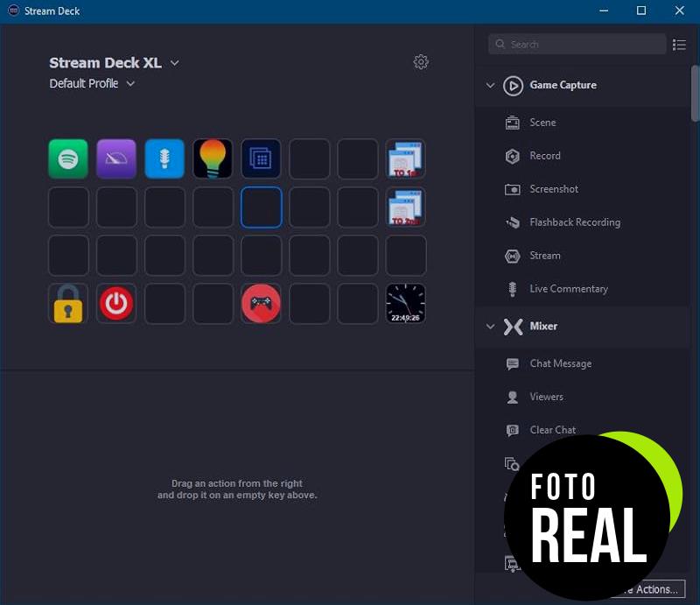700x605 pixels.
Task: Close the Stream Deck window
Action: pos(680,11)
